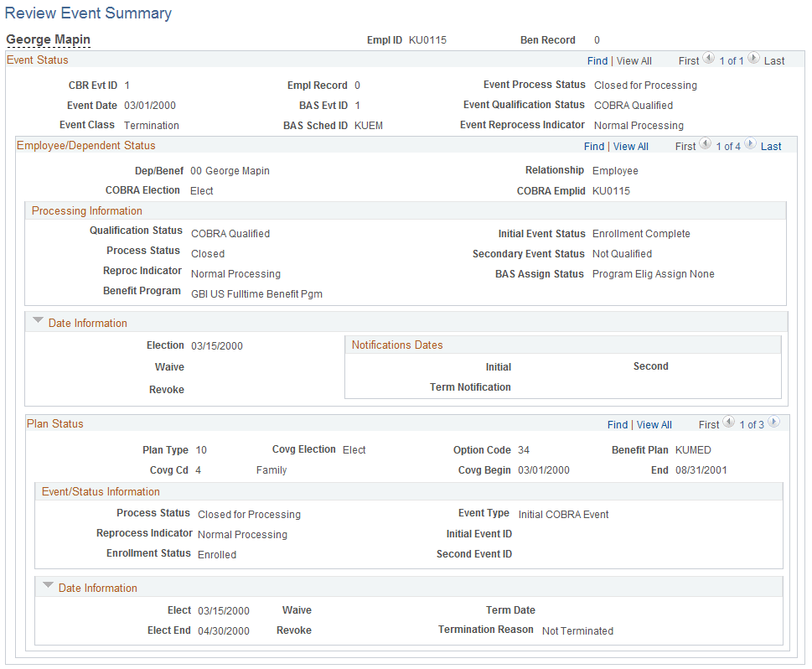The width and height of the screenshot is (812, 669).
Task: Click Review Event Summary page title
Action: click(x=88, y=13)
